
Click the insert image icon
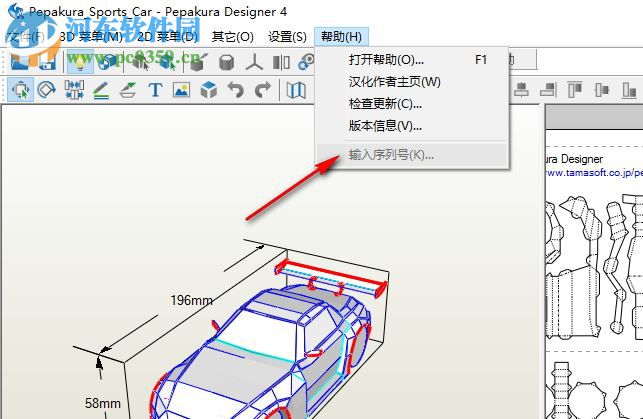[182, 89]
